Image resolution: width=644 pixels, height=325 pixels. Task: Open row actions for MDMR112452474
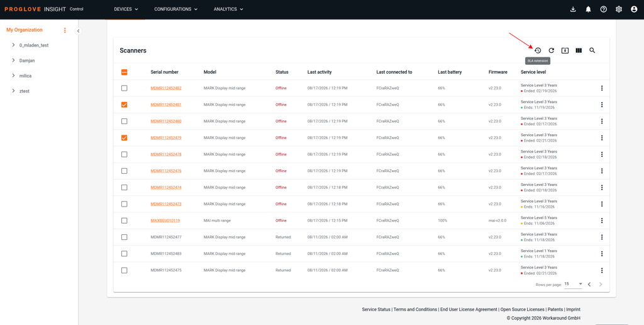point(602,187)
